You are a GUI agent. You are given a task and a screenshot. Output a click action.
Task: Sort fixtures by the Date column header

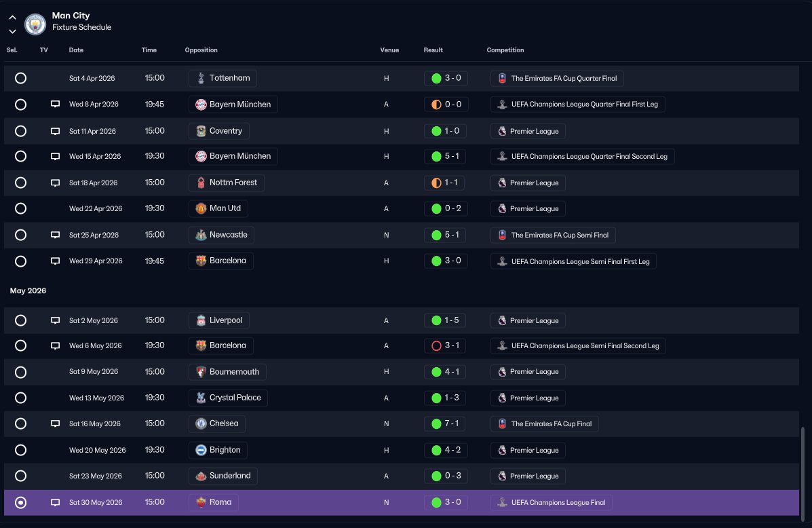click(x=76, y=50)
